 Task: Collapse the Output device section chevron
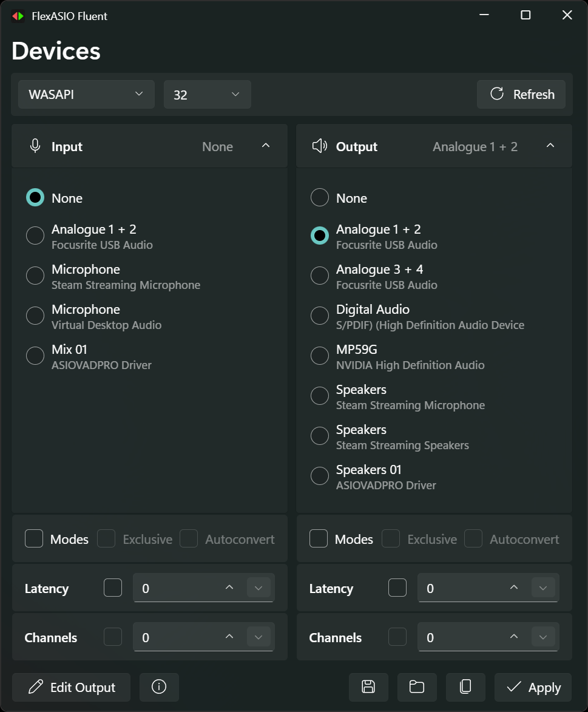point(550,146)
